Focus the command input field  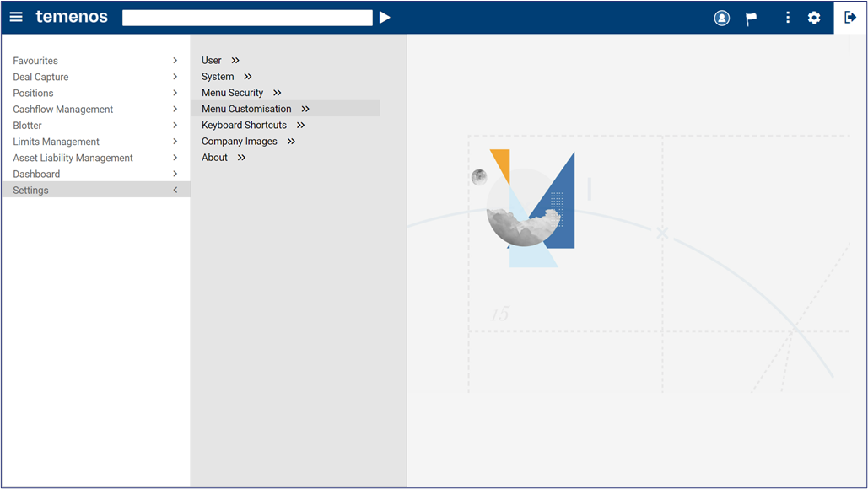click(247, 18)
